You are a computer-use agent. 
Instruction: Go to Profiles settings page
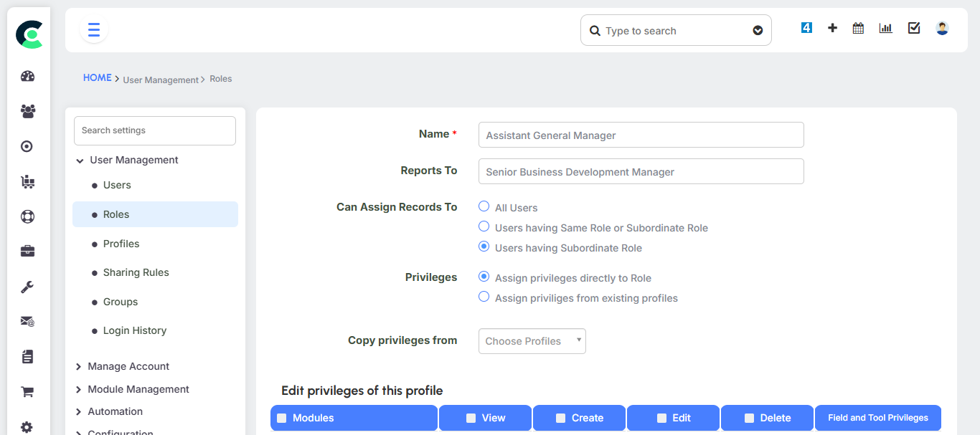click(x=121, y=244)
